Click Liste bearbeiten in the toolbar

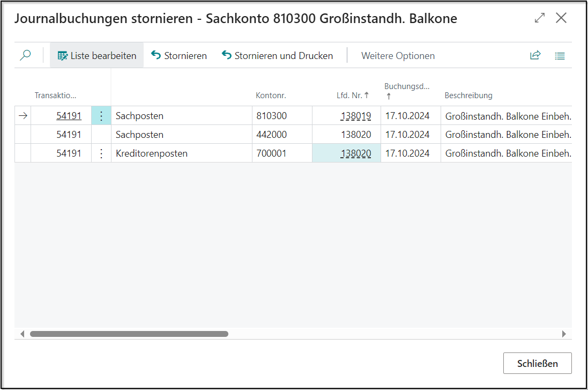click(x=97, y=55)
